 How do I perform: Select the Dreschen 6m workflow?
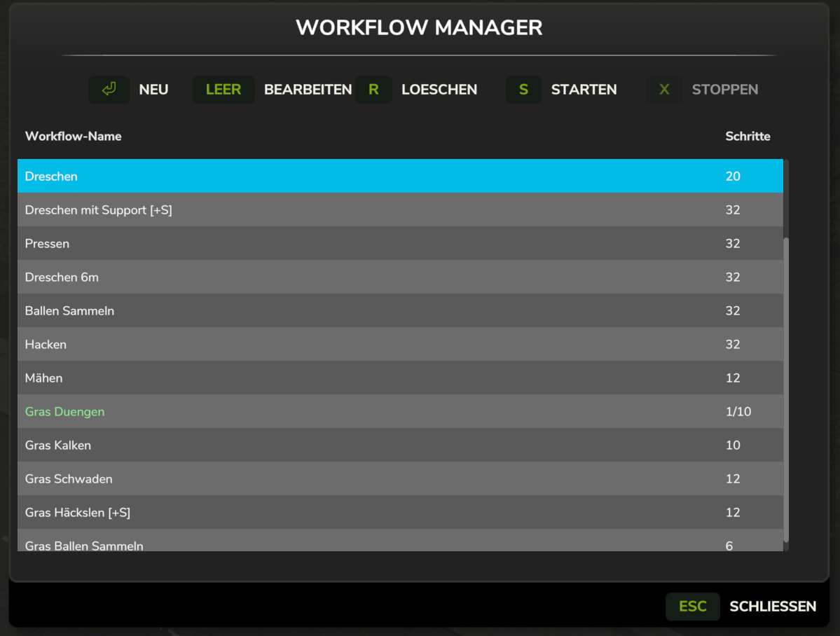400,277
